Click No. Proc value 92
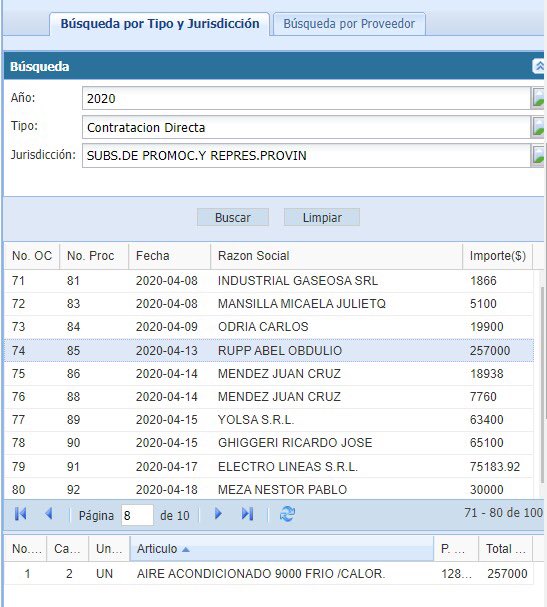This screenshot has width=547, height=607. tap(74, 490)
